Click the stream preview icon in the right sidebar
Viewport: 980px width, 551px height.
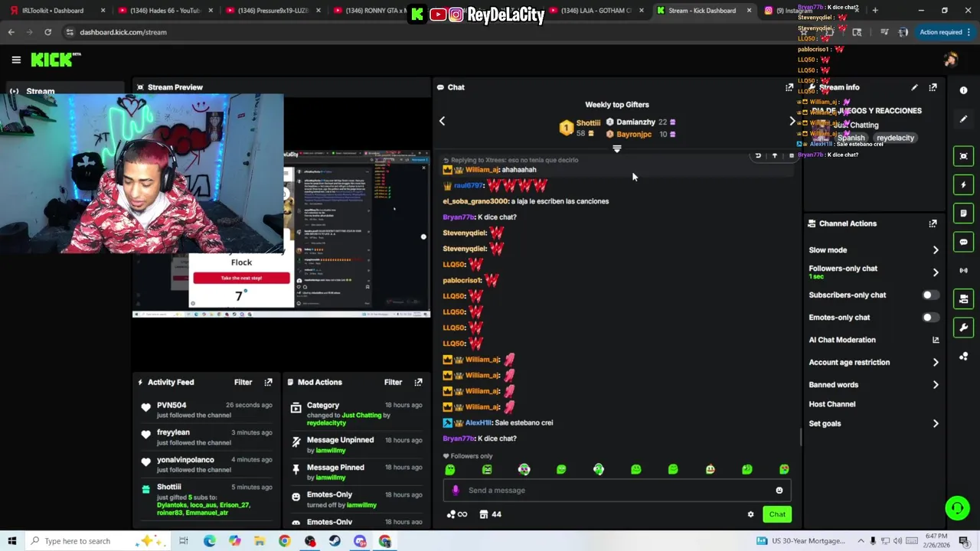coord(963,156)
